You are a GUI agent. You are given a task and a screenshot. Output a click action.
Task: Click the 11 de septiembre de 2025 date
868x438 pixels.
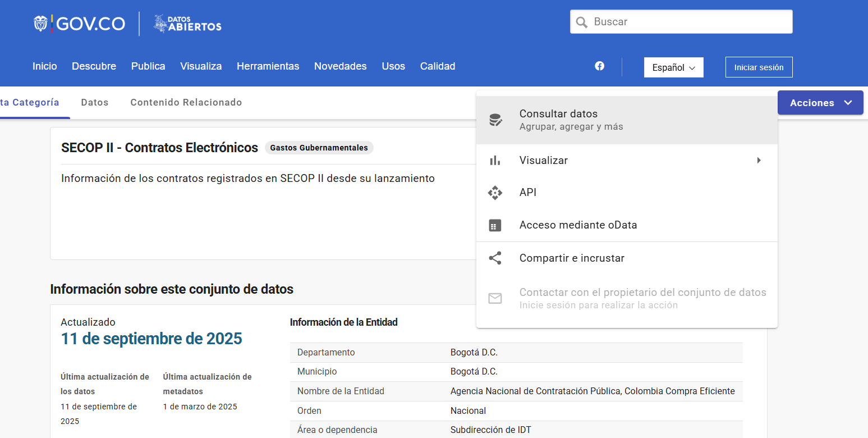(x=151, y=339)
